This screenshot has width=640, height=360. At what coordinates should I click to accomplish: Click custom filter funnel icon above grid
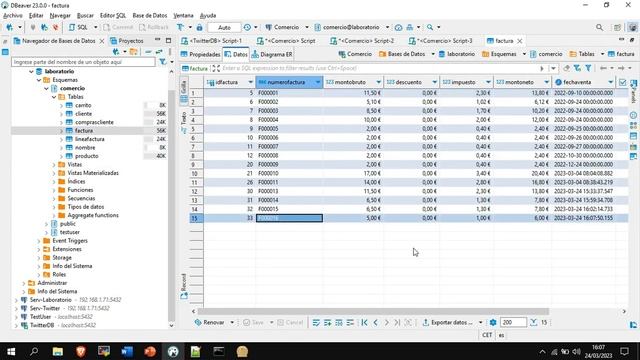[x=588, y=68]
